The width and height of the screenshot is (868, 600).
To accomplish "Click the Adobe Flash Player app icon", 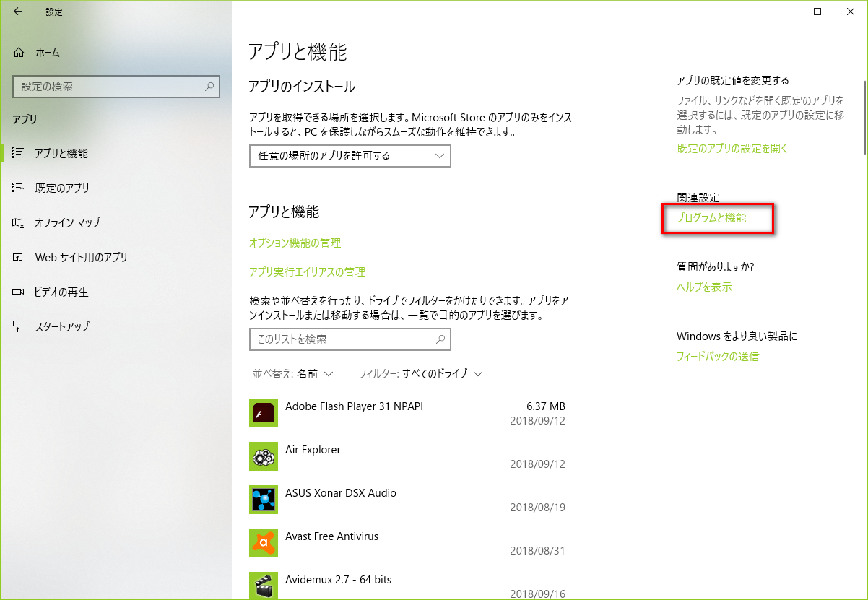I will tap(263, 413).
